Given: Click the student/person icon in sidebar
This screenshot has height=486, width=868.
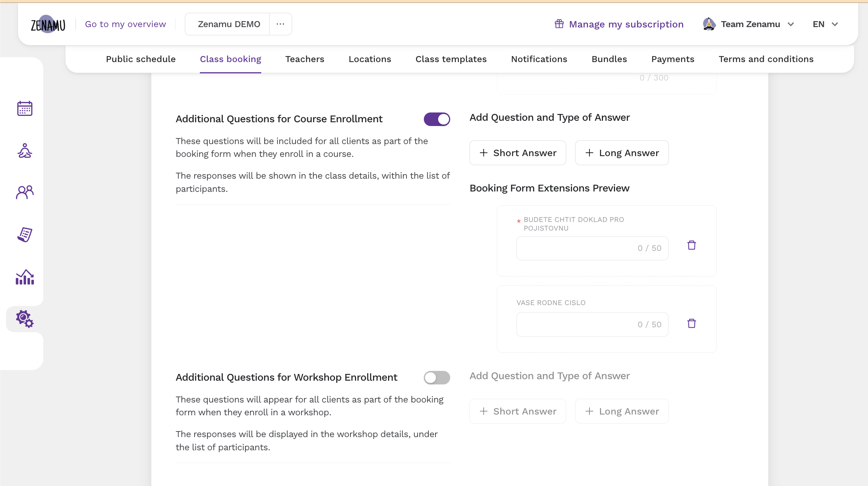Looking at the screenshot, I should tap(24, 150).
